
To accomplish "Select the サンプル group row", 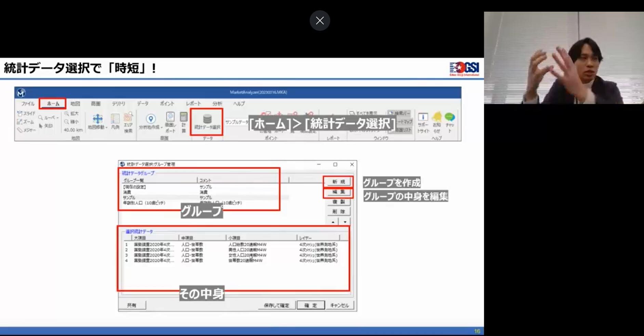I will (205, 198).
